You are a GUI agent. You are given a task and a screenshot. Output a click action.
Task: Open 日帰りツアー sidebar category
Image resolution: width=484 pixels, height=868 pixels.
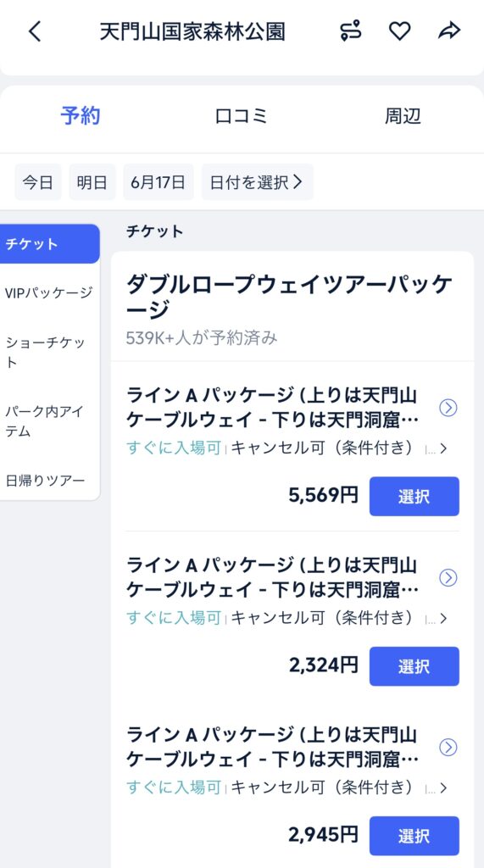46,480
